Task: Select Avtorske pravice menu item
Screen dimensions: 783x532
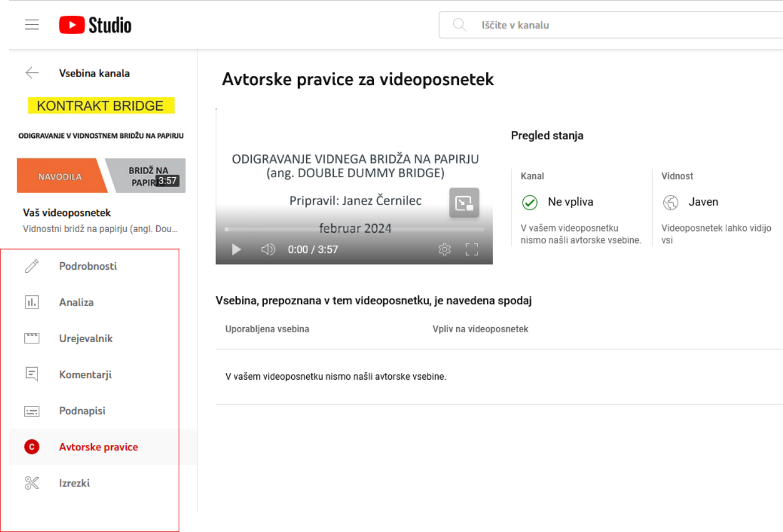Action: coord(98,447)
